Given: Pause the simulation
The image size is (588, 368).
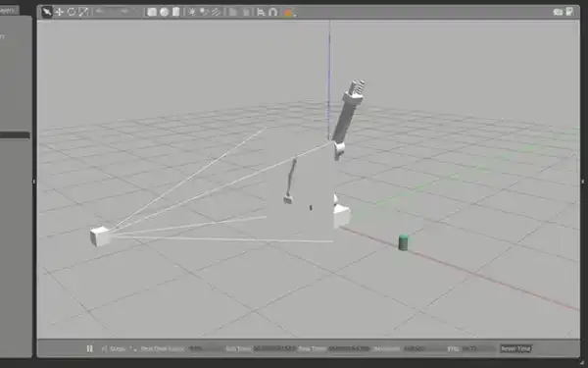Looking at the screenshot, I should pyautogui.click(x=89, y=348).
